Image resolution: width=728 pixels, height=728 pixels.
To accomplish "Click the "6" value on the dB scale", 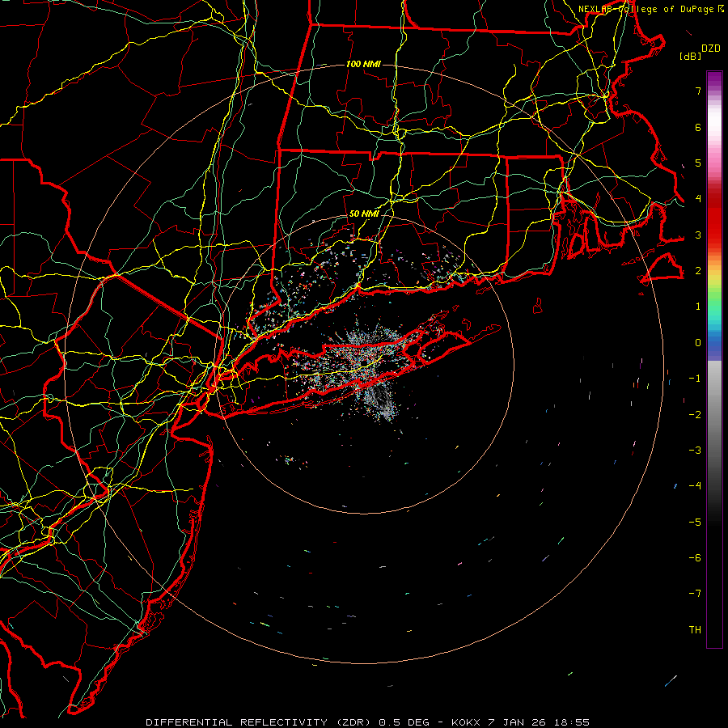I will (x=698, y=127).
